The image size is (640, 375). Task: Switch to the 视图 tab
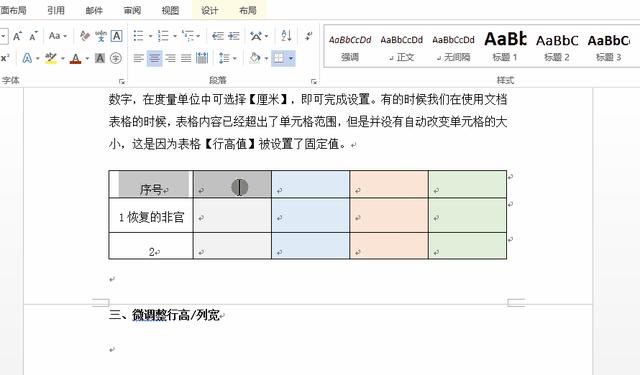click(170, 10)
